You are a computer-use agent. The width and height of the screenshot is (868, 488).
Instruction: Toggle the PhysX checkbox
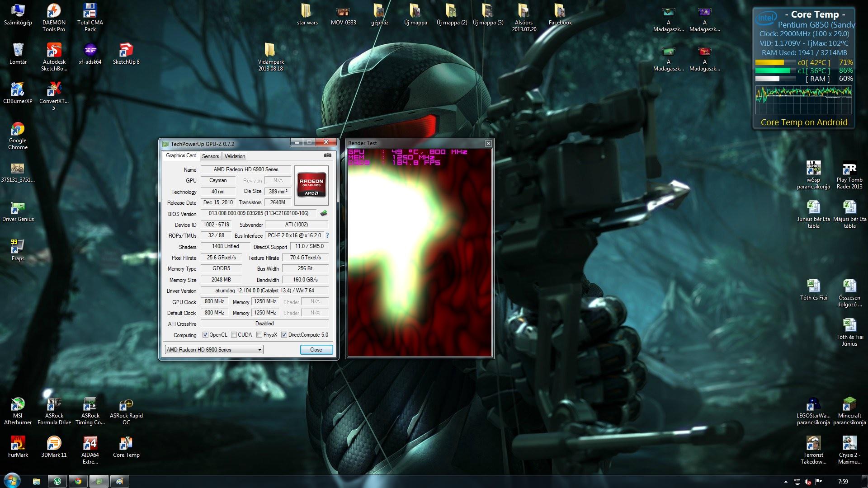[259, 335]
